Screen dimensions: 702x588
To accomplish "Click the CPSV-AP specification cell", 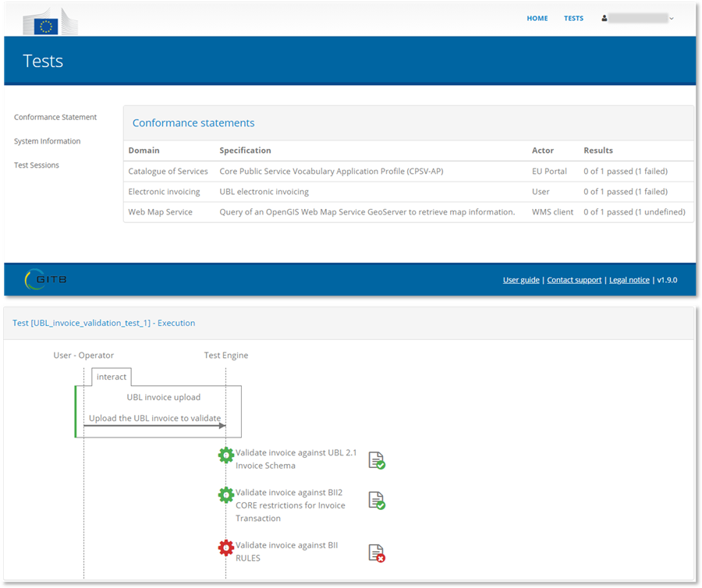I will click(331, 172).
